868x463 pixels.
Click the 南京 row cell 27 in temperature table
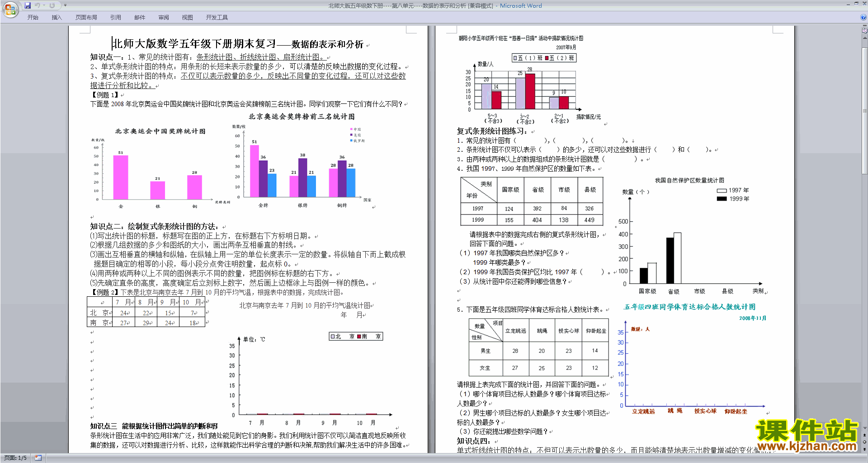coord(124,323)
